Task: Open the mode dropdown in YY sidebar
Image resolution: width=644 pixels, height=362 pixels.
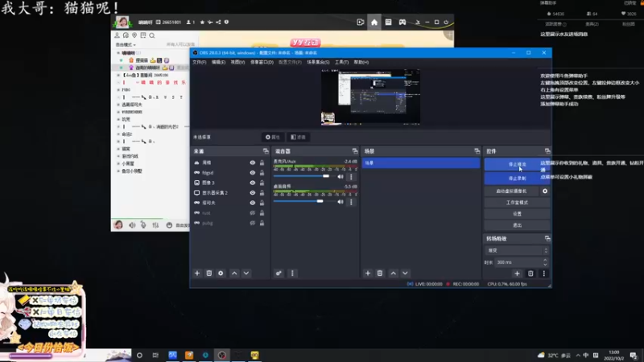Action: coord(126,45)
